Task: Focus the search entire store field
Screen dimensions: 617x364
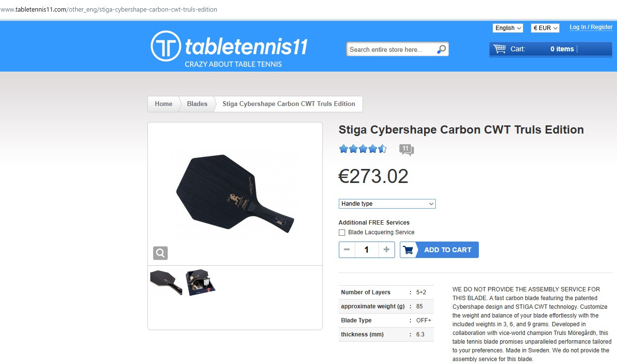Action: click(x=391, y=49)
